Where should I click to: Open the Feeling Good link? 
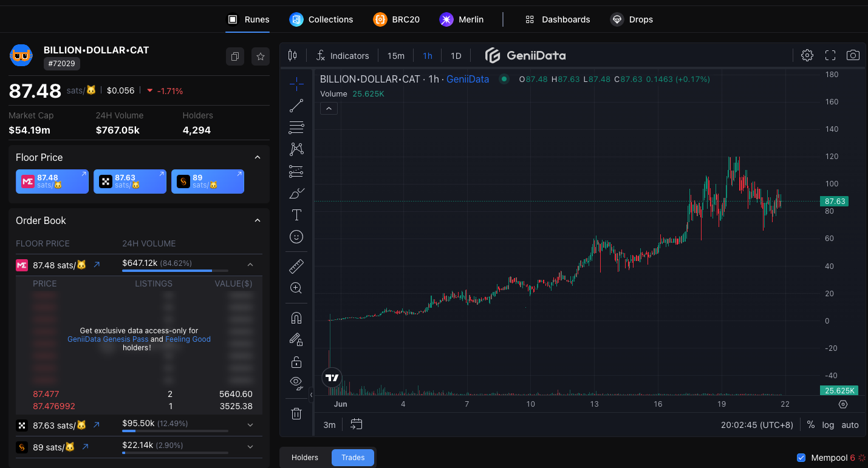(188, 339)
